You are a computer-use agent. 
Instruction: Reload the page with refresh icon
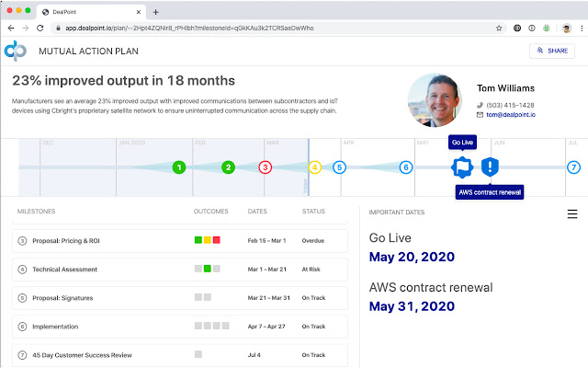pyautogui.click(x=40, y=29)
